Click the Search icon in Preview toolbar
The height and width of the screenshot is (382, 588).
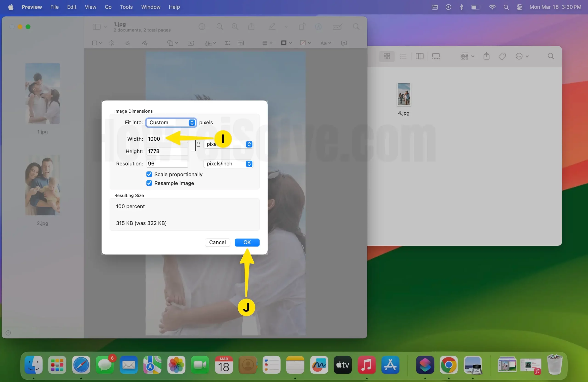tap(356, 26)
